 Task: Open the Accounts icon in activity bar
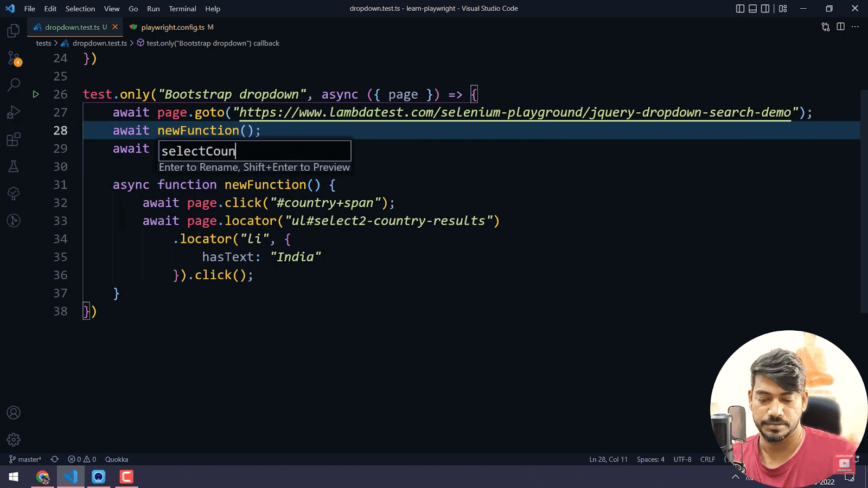click(x=14, y=413)
